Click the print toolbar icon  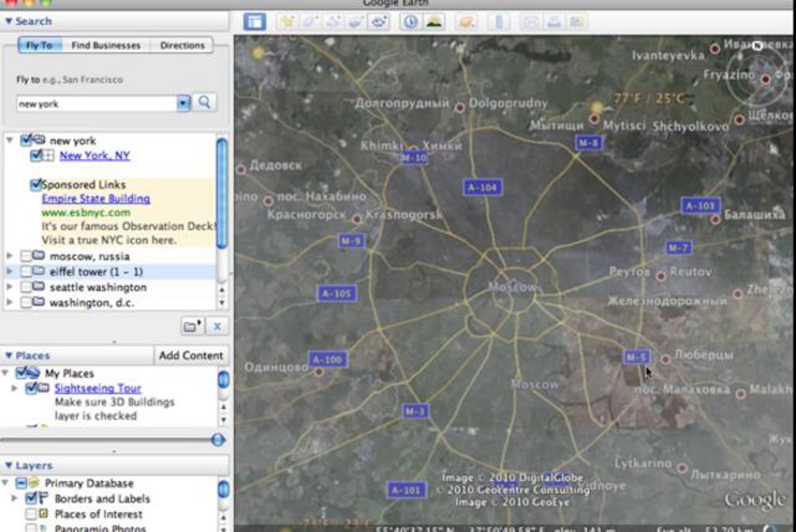(x=554, y=22)
